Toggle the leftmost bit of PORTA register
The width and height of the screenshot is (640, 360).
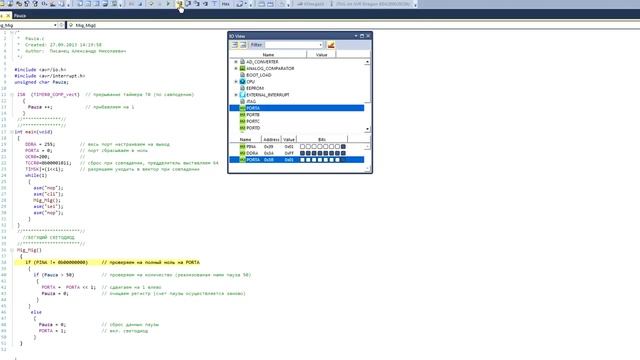tap(302, 160)
